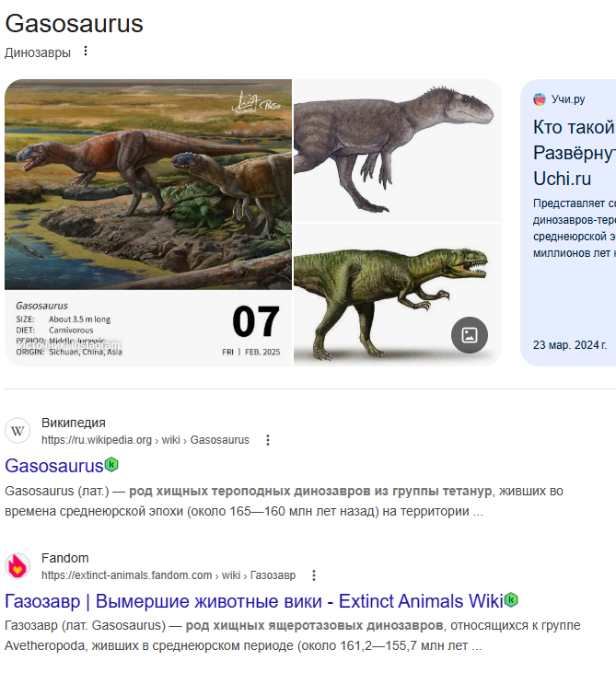Click the extinct-animals.fandom.com breadcrumb URL
Viewport: 616px width, 673px height.
169,575
